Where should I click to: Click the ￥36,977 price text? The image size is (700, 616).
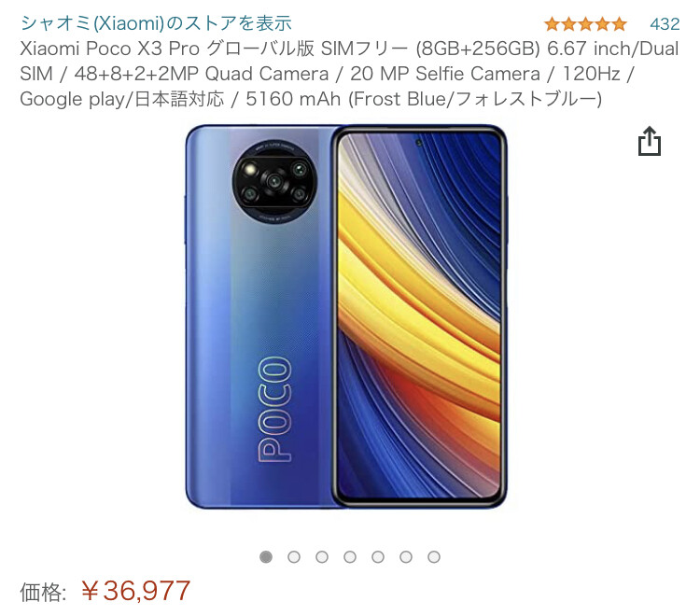point(136,591)
